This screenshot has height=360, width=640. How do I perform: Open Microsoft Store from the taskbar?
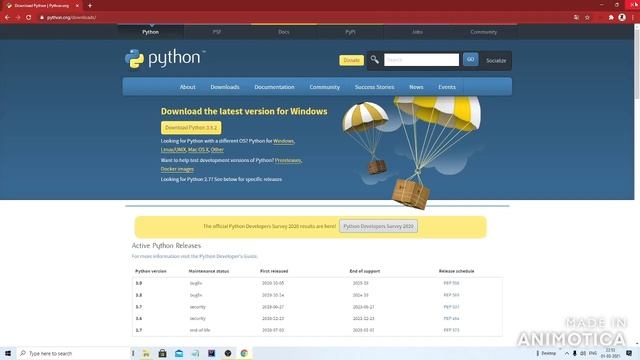(x=162, y=353)
